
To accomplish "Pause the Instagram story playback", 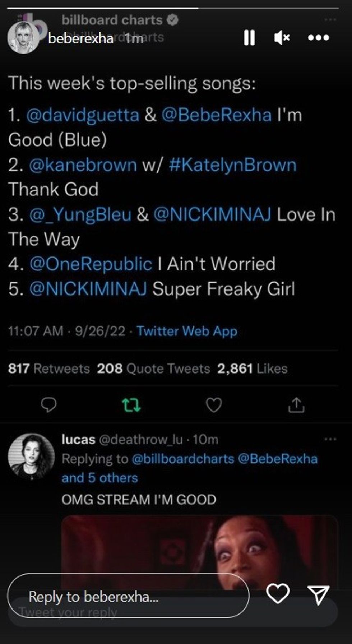I will [x=249, y=37].
